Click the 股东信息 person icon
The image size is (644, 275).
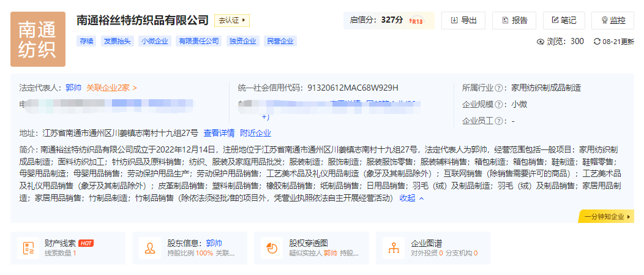(150, 248)
